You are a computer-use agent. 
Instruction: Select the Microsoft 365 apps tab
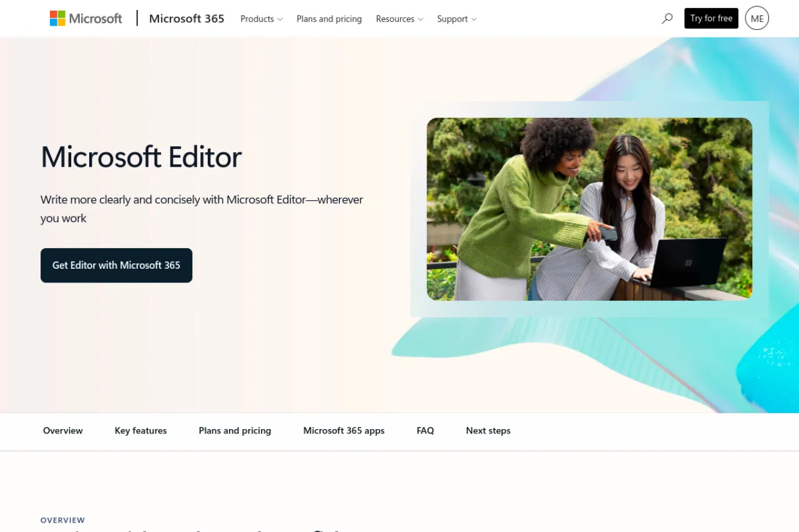pos(344,431)
